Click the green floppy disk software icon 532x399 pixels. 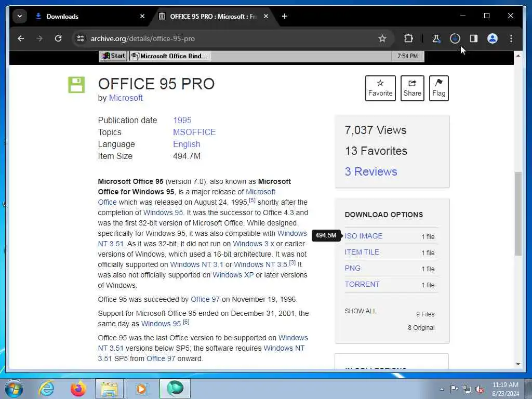(x=76, y=85)
